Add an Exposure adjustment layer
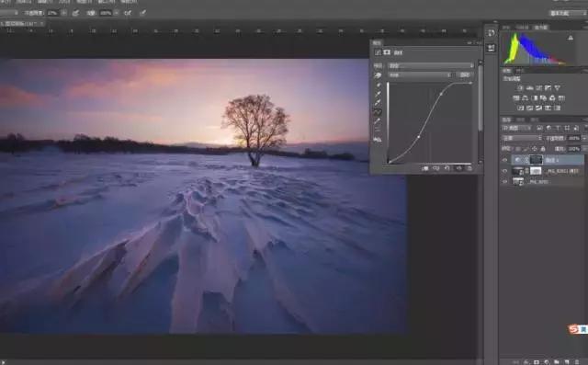Image resolution: width=588 pixels, height=365 pixels. (x=548, y=87)
